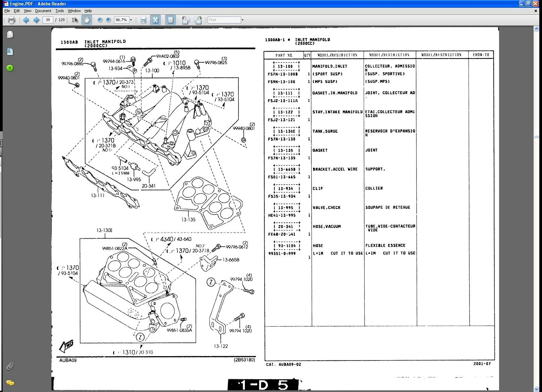Viewport: 542px width, 392px height.
Task: Open the Bookmarks panel
Action: click(x=10, y=52)
